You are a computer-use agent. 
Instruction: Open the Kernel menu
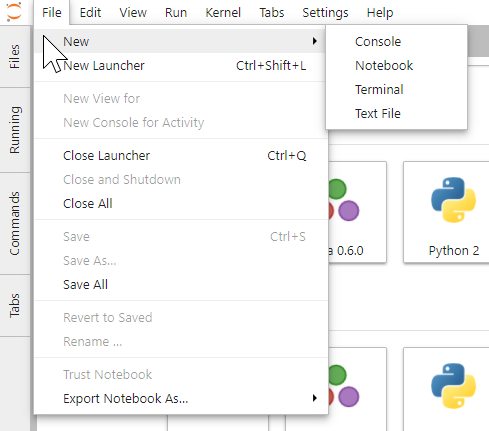(223, 12)
